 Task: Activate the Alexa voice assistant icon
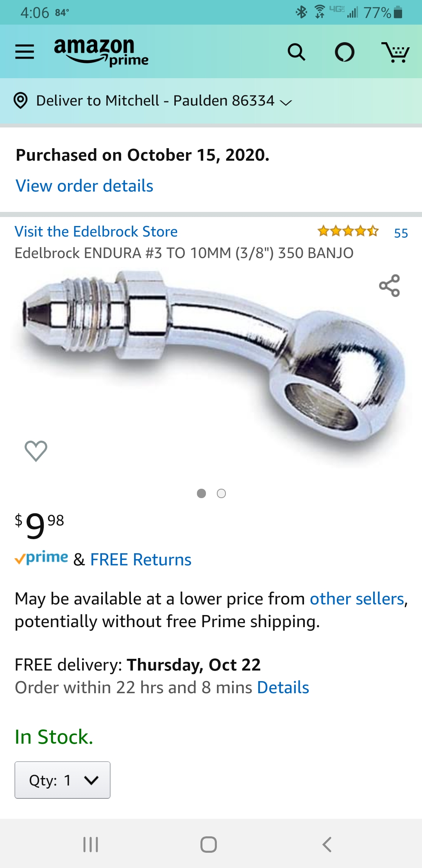tap(345, 52)
